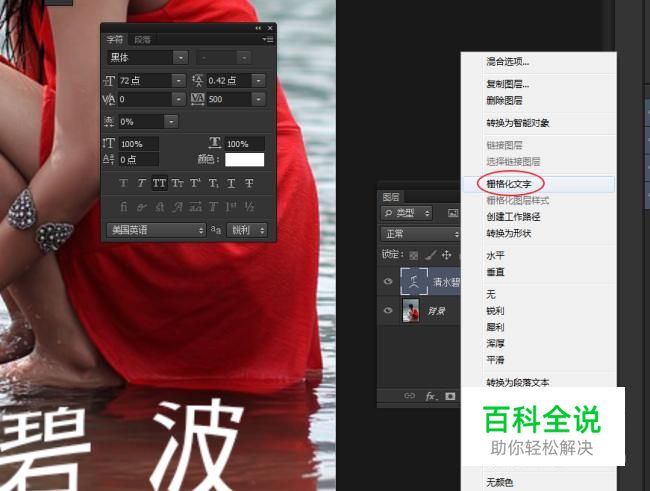650x491 pixels.
Task: Toggle Superscript text style
Action: [195, 183]
